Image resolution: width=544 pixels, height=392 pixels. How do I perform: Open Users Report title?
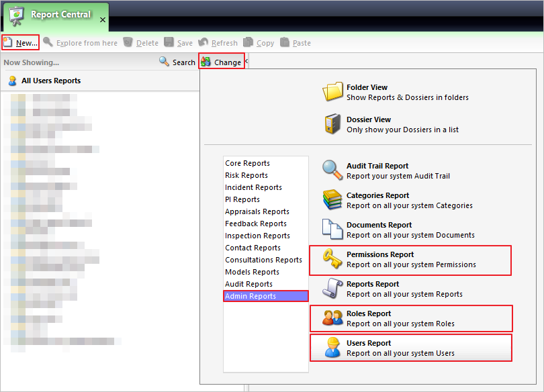(369, 343)
